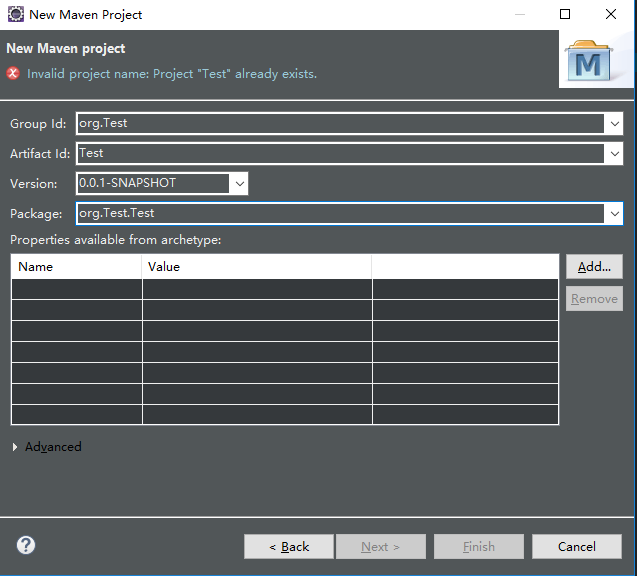Click the Eclipse icon in the title bar
637x576 pixels.
(x=16, y=15)
